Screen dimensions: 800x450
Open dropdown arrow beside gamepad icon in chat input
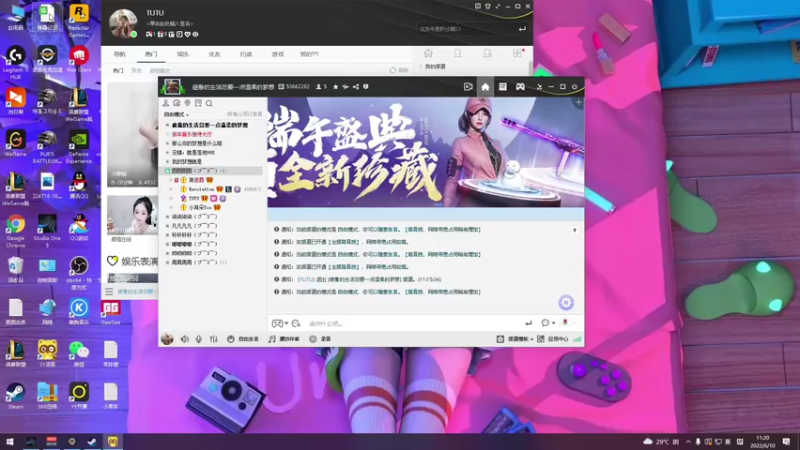(x=286, y=323)
